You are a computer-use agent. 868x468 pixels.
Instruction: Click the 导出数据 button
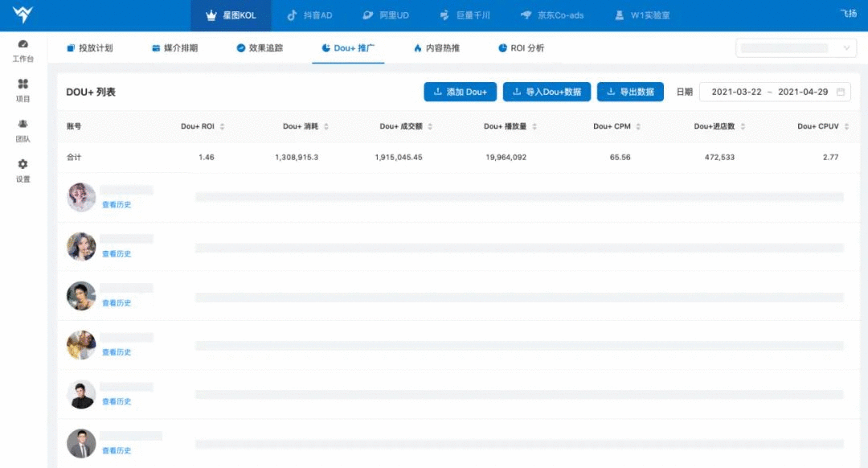[x=630, y=92]
